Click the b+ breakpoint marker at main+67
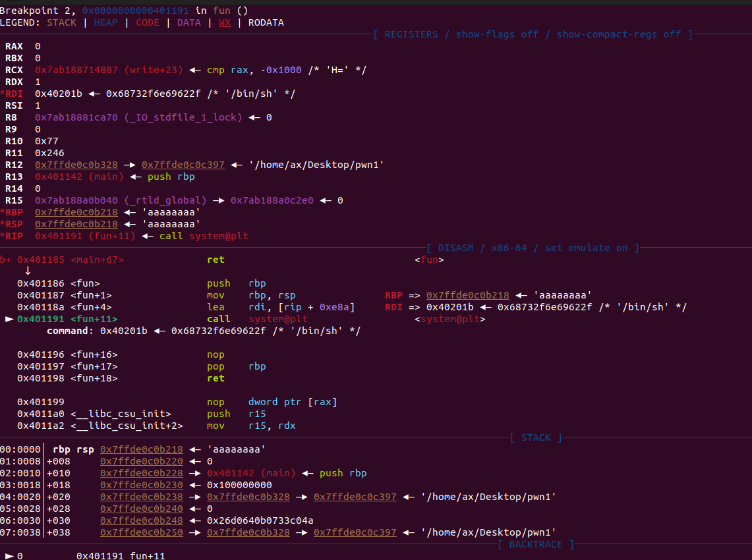752x560 pixels. [x=5, y=260]
